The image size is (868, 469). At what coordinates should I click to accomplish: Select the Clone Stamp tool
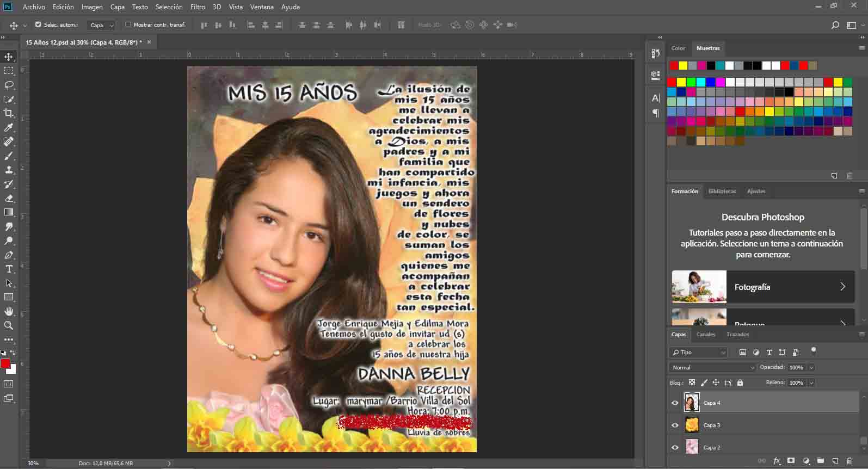click(x=9, y=170)
